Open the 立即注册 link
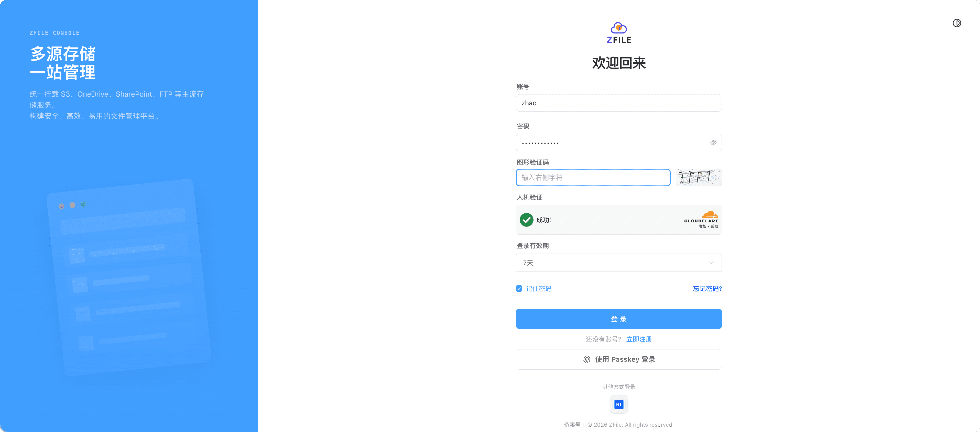 639,339
